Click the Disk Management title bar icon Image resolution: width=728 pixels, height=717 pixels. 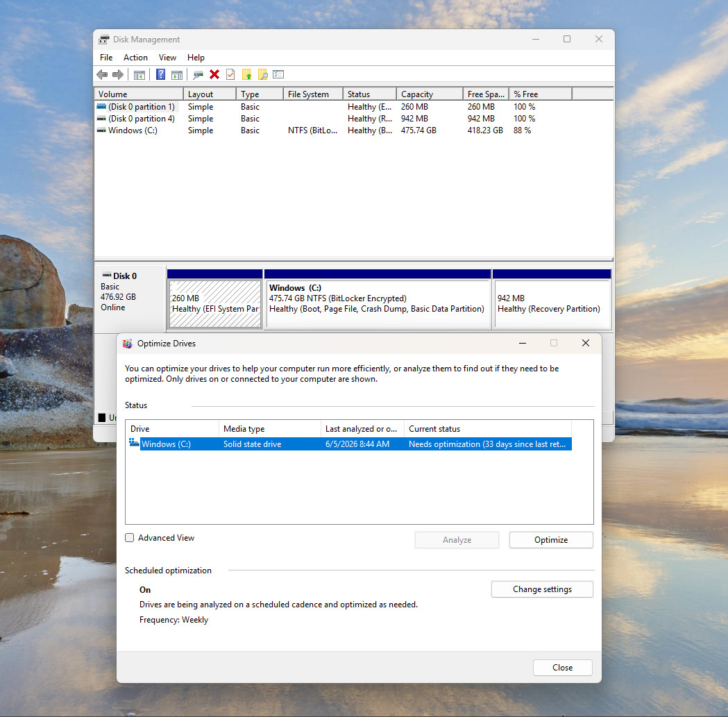pos(104,40)
